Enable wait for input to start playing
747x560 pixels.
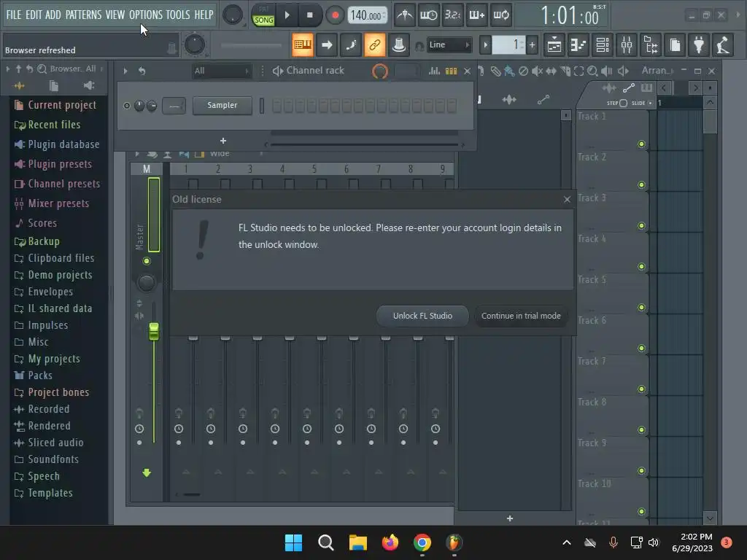428,15
